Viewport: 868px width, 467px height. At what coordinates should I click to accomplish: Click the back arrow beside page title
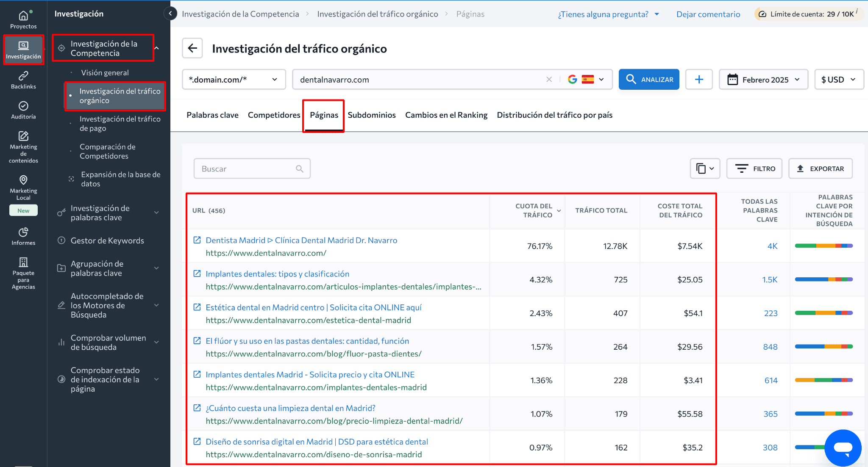coord(192,48)
